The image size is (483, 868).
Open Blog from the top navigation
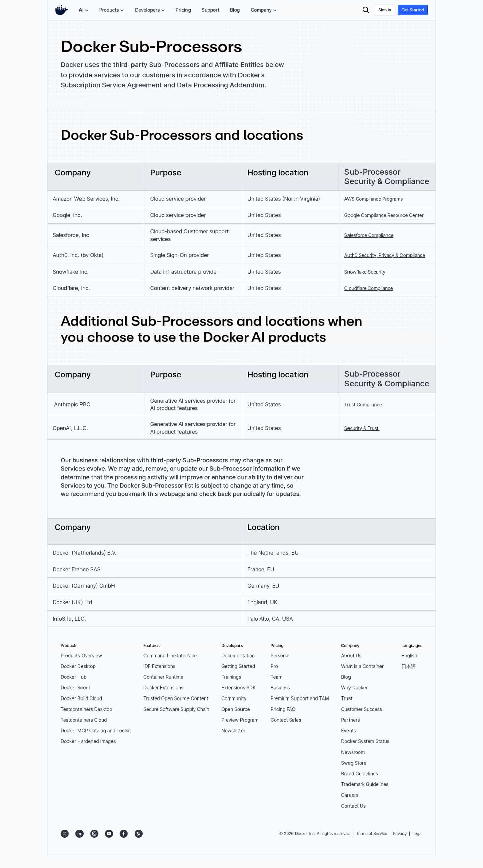[235, 10]
